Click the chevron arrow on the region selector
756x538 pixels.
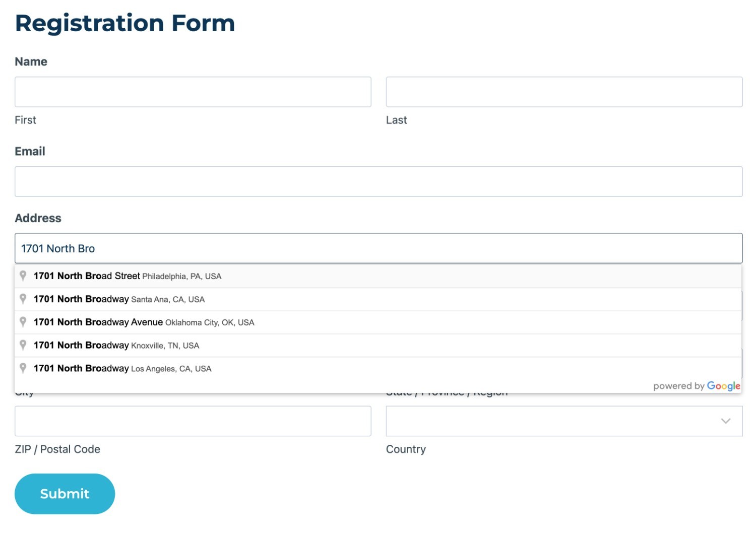click(726, 421)
